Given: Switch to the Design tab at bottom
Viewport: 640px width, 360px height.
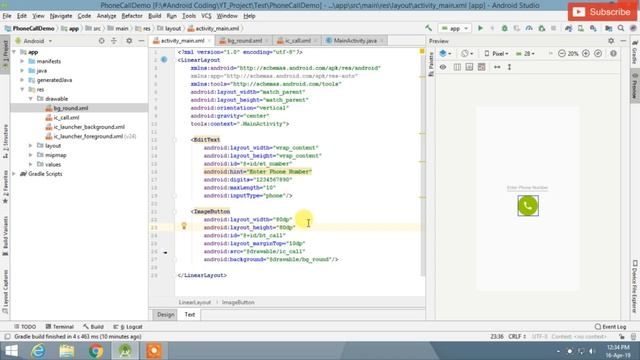Looking at the screenshot, I should (x=165, y=315).
